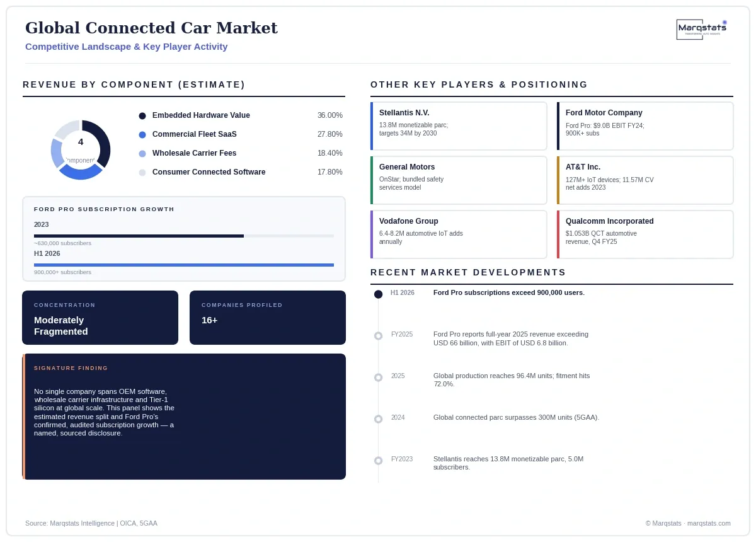Open the Stellantis N.V. player card
This screenshot has height=542, width=756.
[x=459, y=126]
